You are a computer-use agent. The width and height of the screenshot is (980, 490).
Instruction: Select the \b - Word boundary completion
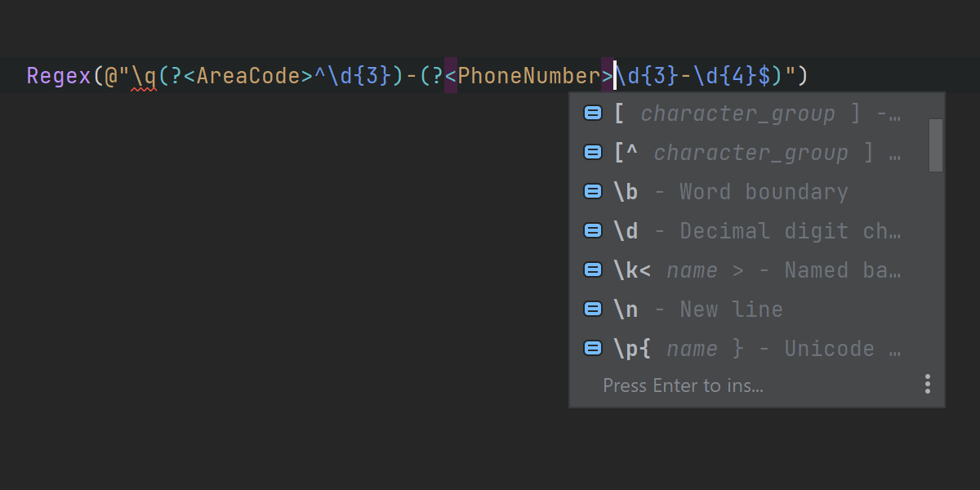coord(731,192)
